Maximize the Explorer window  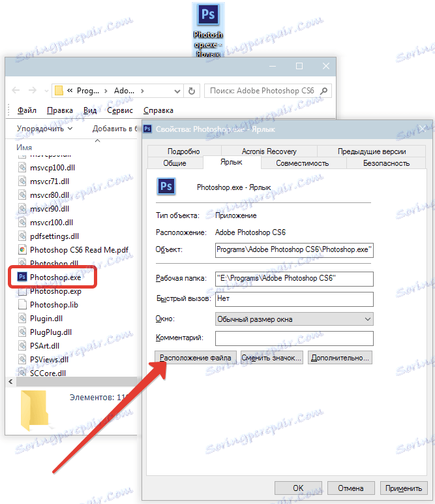[299, 66]
